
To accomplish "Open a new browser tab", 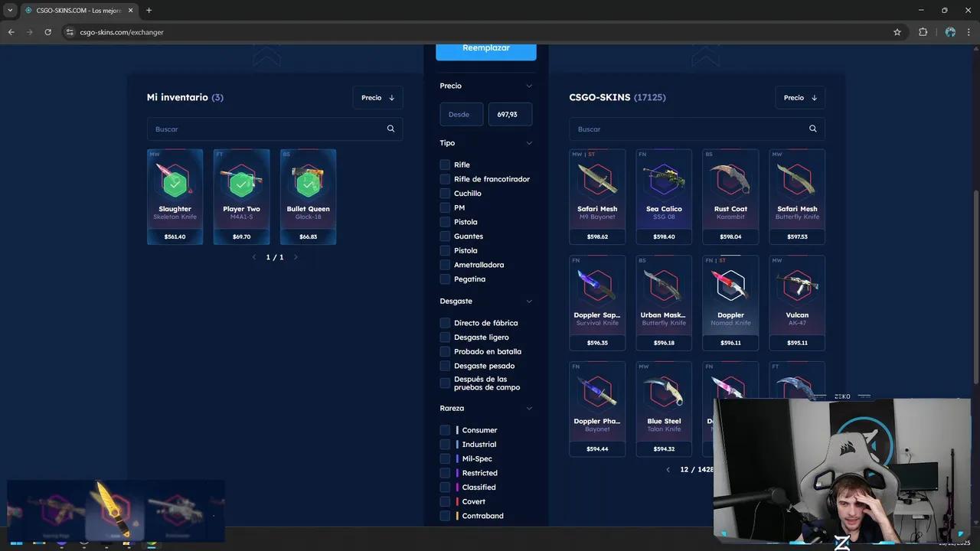I will pyautogui.click(x=149, y=10).
